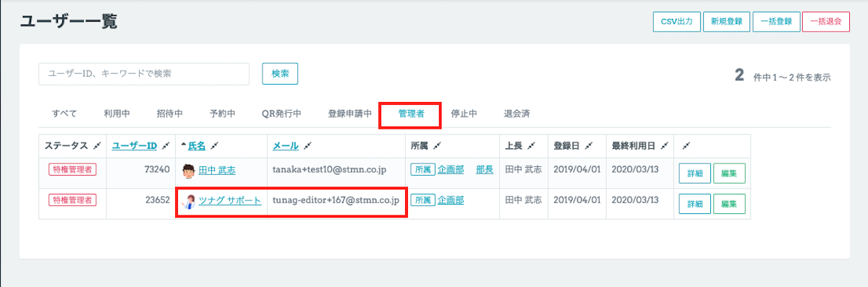Image resolution: width=868 pixels, height=287 pixels.
Task: Select the 登録申請中 tab
Action: tap(350, 114)
